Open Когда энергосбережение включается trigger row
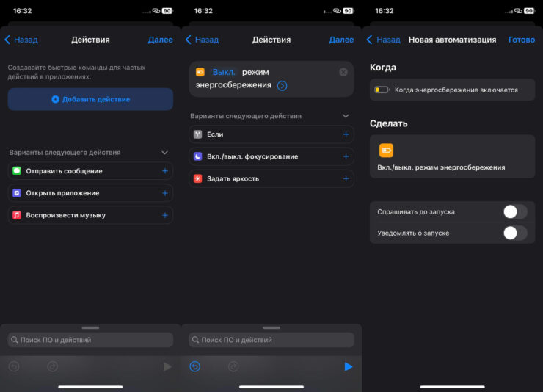The height and width of the screenshot is (392, 543). 452,90
